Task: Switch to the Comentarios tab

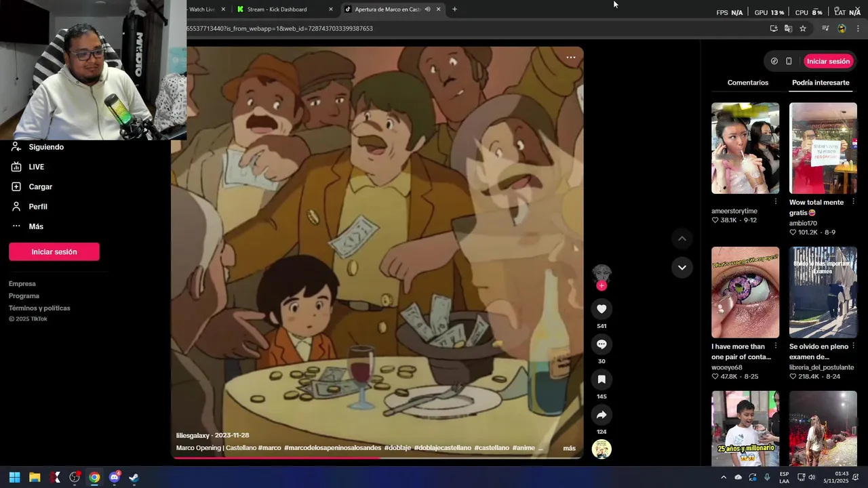Action: 748,83
